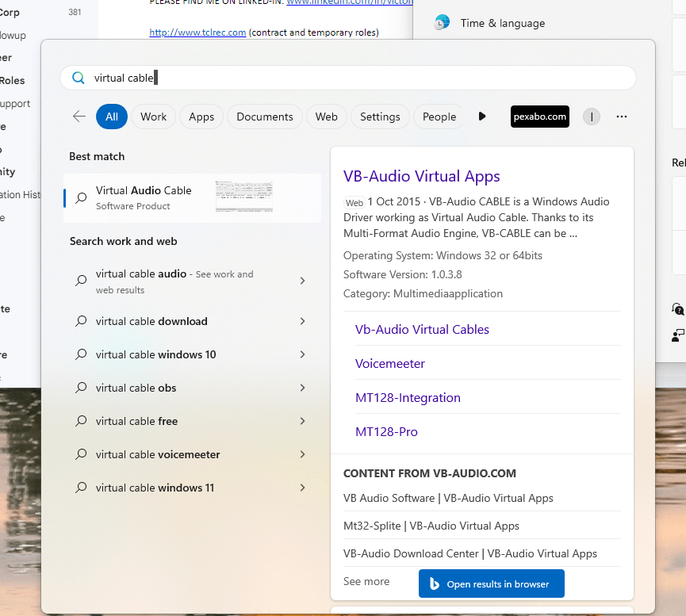Image resolution: width=686 pixels, height=616 pixels.
Task: Show more filter tabs with the play arrow
Action: coord(481,117)
